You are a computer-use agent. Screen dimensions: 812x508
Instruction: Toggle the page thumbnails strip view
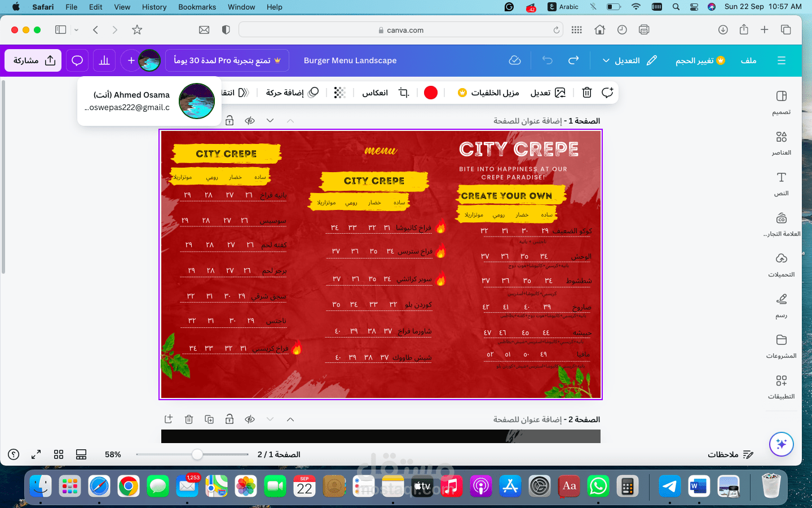coord(81,454)
